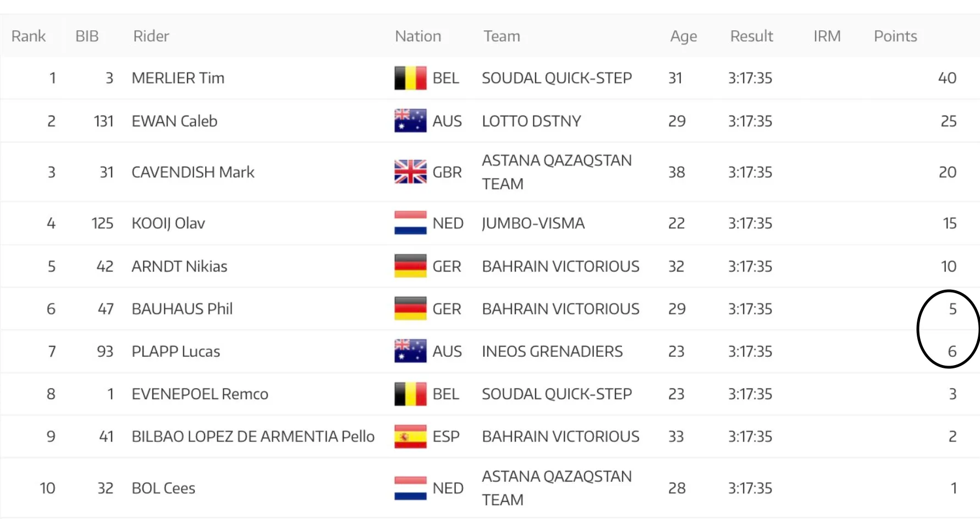This screenshot has height=519, width=980.
Task: Click the Points column header
Action: tap(895, 36)
